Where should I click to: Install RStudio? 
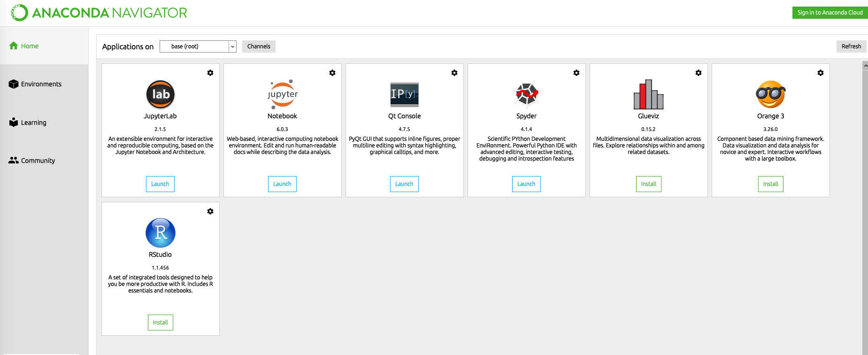(161, 323)
